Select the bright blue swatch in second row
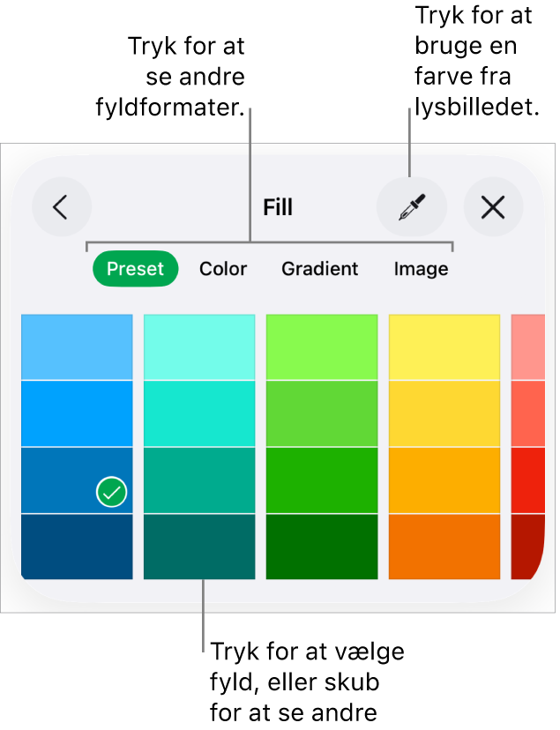The width and height of the screenshot is (560, 730). pyautogui.click(x=77, y=413)
